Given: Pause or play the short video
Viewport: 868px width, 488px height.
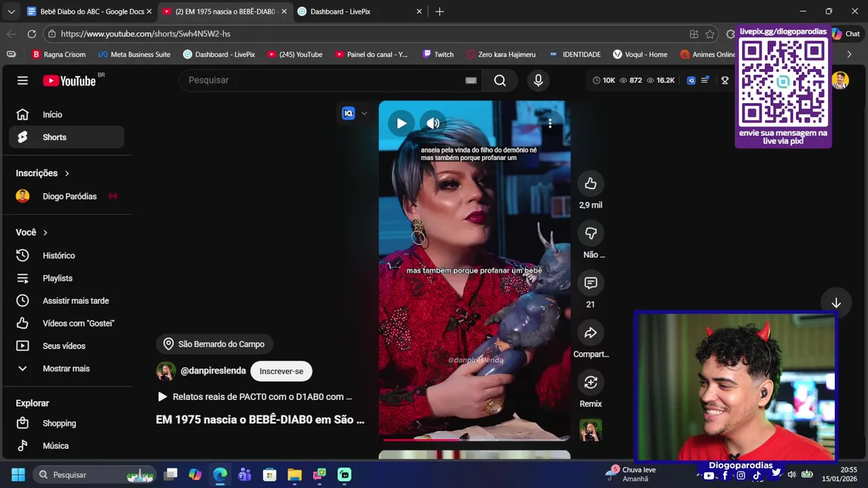Looking at the screenshot, I should point(401,123).
